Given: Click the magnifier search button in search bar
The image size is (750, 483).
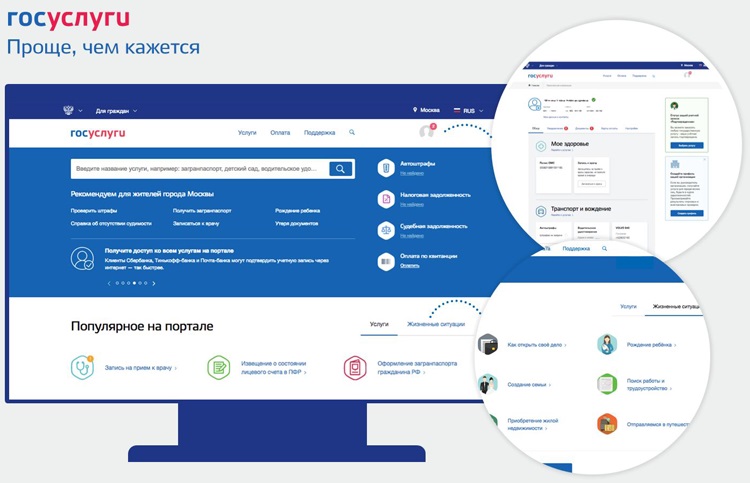Looking at the screenshot, I should pos(341,169).
